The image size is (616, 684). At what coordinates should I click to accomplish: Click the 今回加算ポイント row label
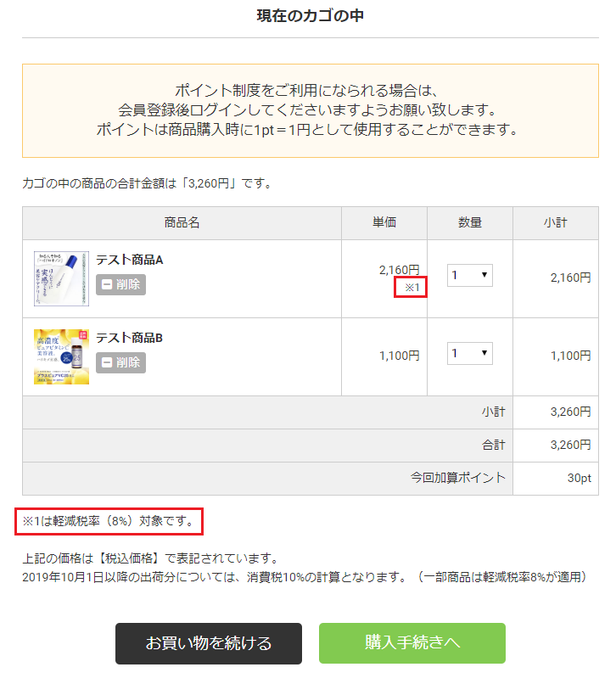[457, 478]
